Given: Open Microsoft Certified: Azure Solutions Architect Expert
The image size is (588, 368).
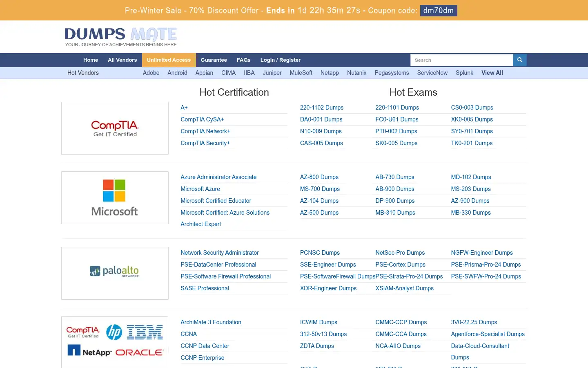Looking at the screenshot, I should coord(225,218).
